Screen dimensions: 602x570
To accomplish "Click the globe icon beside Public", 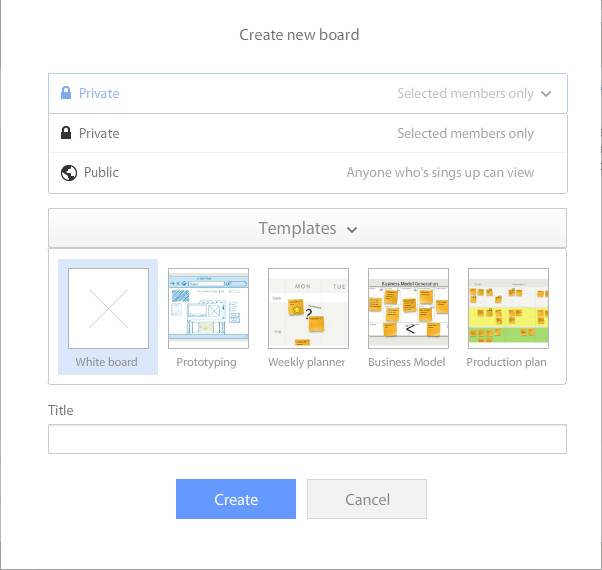I will point(69,172).
